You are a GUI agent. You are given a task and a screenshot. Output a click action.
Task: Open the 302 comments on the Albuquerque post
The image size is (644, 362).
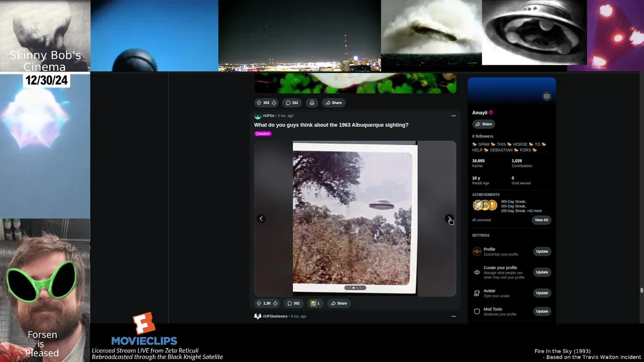tap(293, 303)
